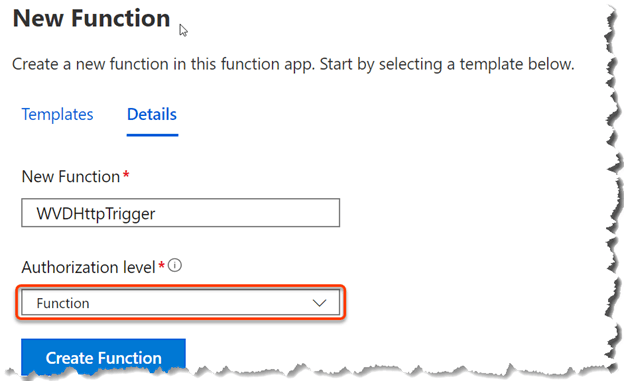The height and width of the screenshot is (381, 624).
Task: Open the Authorization level dropdown
Action: (x=181, y=303)
